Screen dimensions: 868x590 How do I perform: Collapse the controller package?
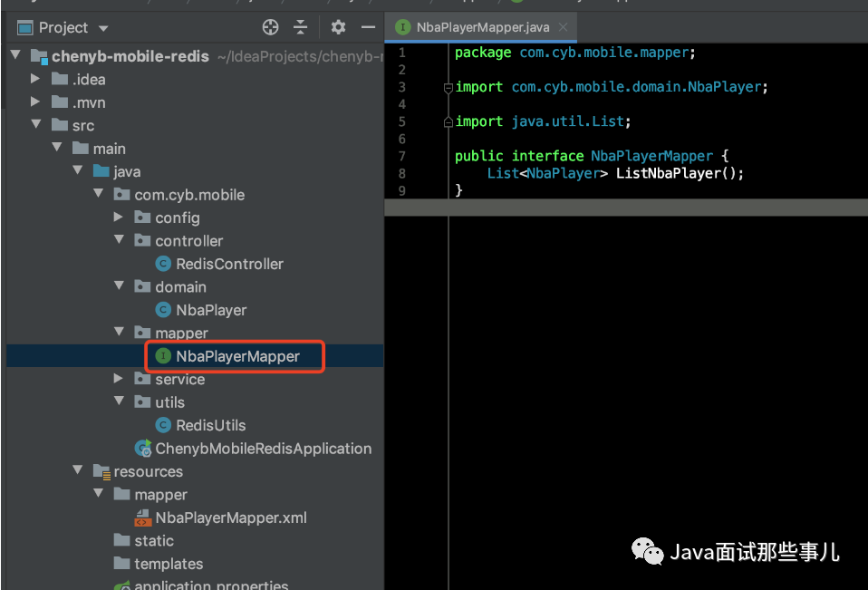pyautogui.click(x=119, y=239)
